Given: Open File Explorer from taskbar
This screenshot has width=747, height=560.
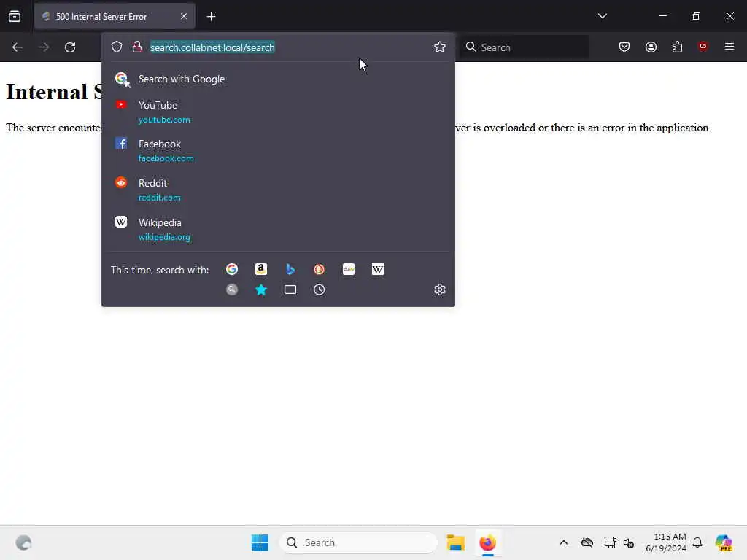Looking at the screenshot, I should 455,542.
